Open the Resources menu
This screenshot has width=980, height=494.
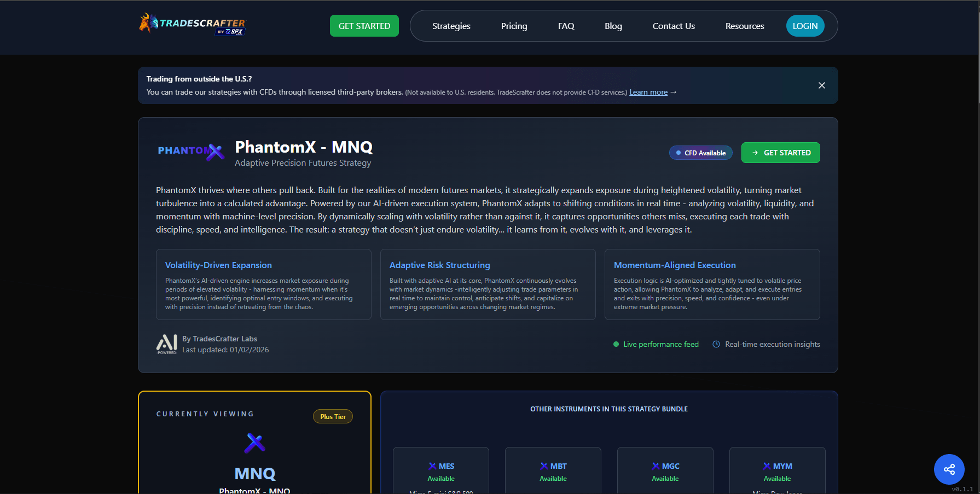[x=745, y=26]
